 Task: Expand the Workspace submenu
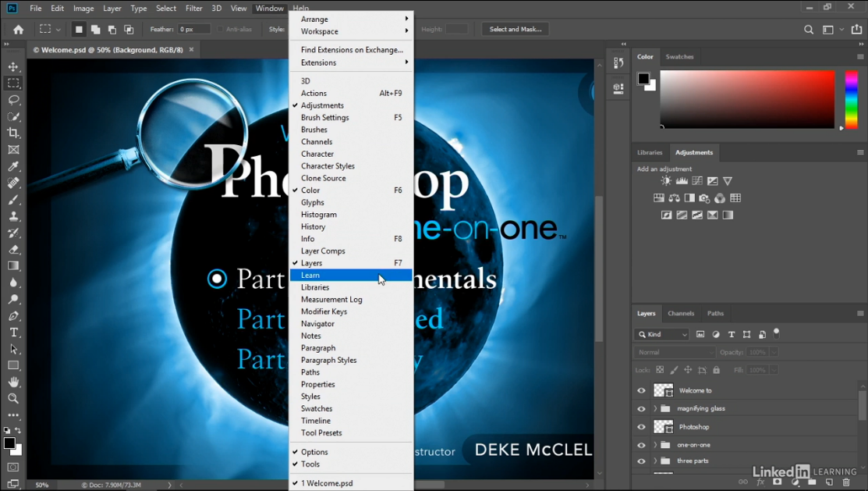[x=351, y=31]
